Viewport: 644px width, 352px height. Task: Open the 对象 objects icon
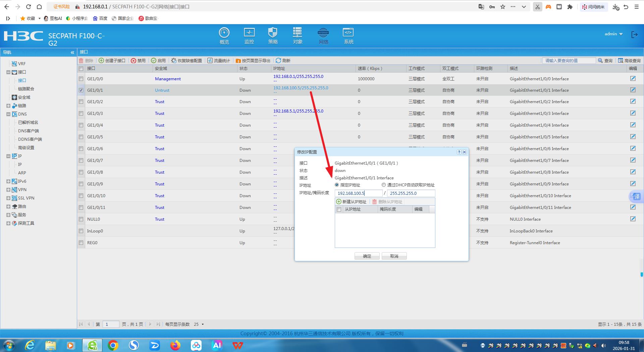[298, 36]
